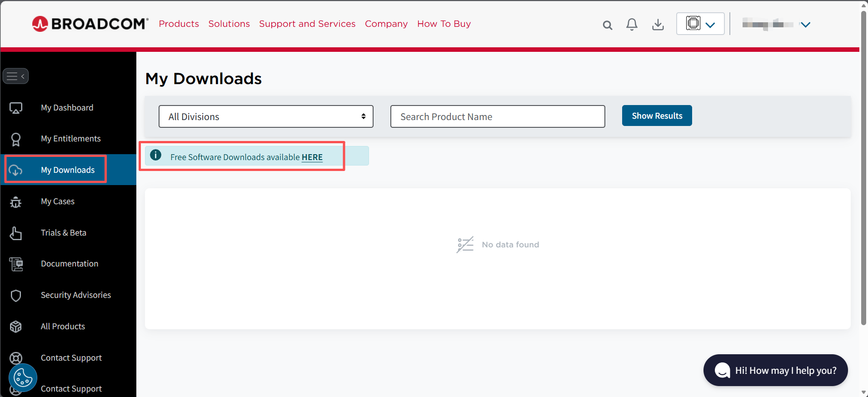Click the Security Advisories shield icon
868x397 pixels.
[x=16, y=295]
